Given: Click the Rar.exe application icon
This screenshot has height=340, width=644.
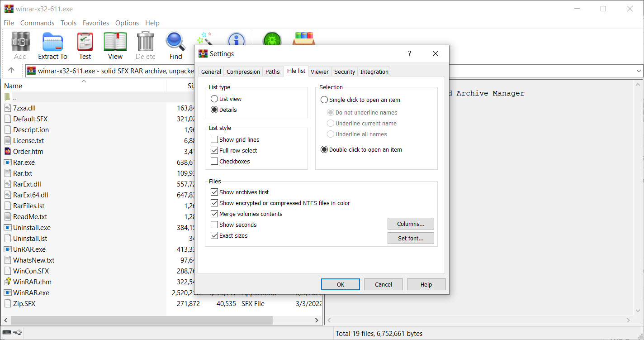Looking at the screenshot, I should coord(8,162).
